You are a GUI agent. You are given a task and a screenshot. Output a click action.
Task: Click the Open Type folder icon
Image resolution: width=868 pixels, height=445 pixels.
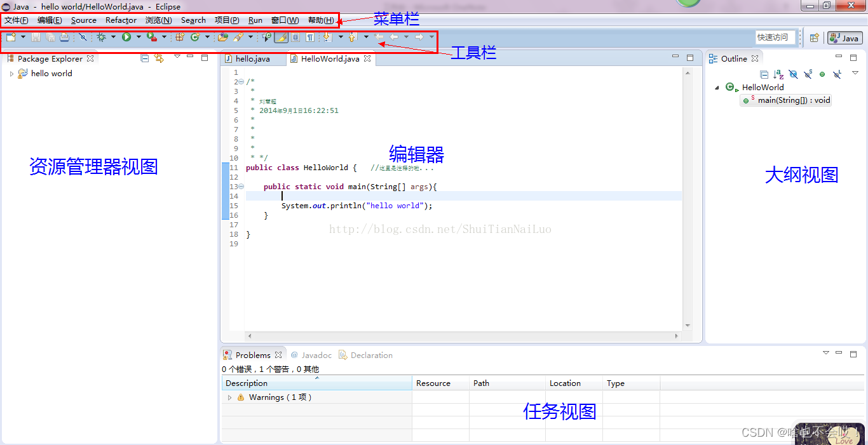click(223, 37)
